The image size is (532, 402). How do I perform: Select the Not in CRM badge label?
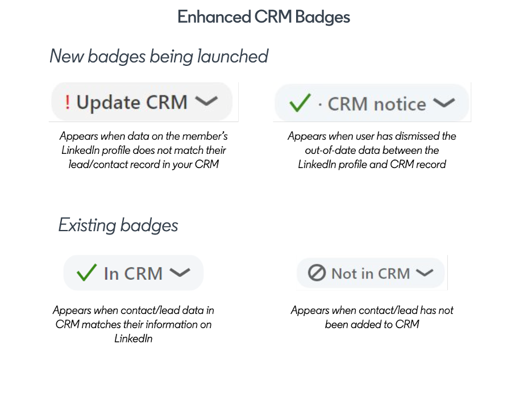[371, 274]
